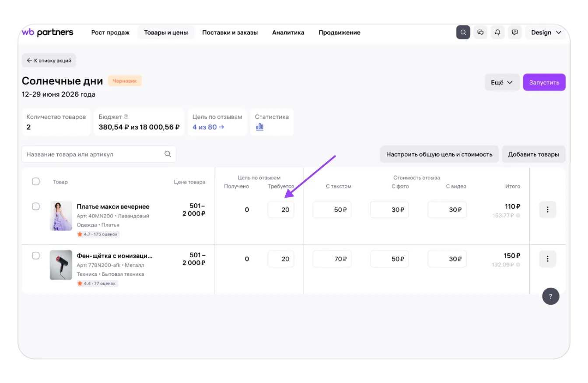This screenshot has height=383, width=588.
Task: Select all products with header checkbox
Action: click(36, 181)
